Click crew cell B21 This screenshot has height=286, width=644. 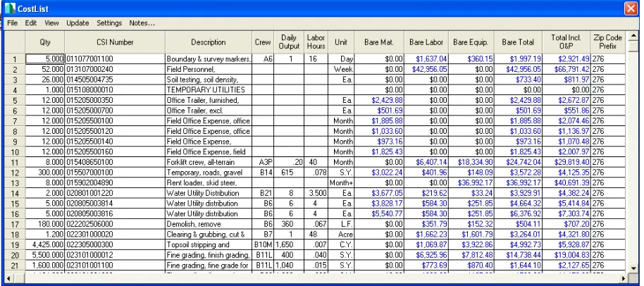263,193
